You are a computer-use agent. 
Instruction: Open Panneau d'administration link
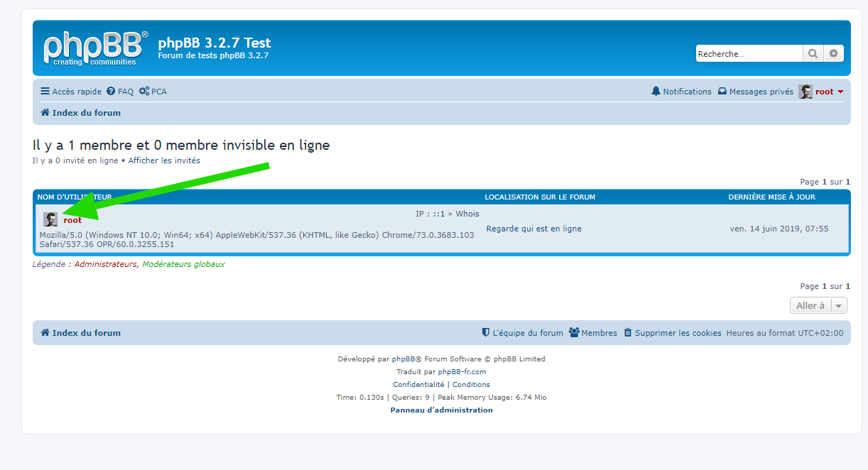click(441, 410)
